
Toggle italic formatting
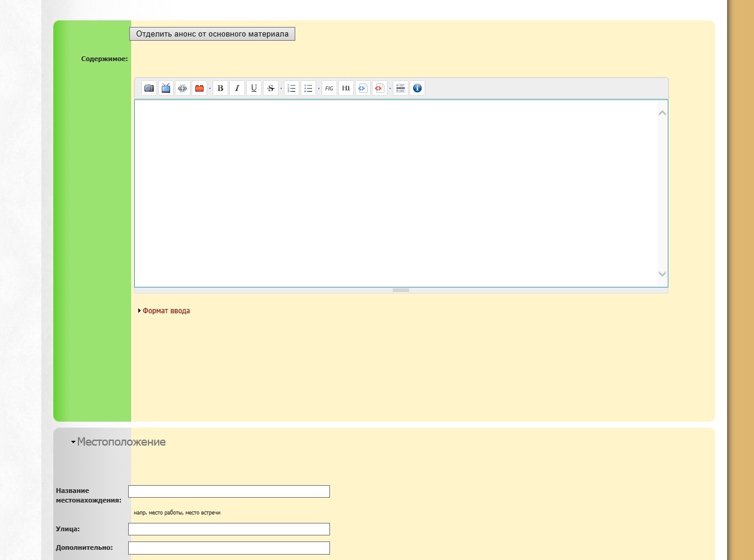tap(237, 88)
